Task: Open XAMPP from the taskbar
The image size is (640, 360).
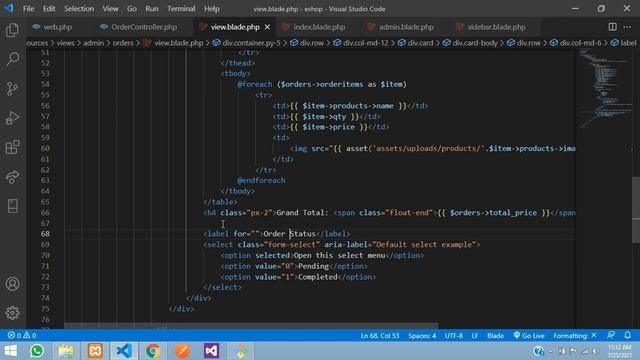Action: 95,351
